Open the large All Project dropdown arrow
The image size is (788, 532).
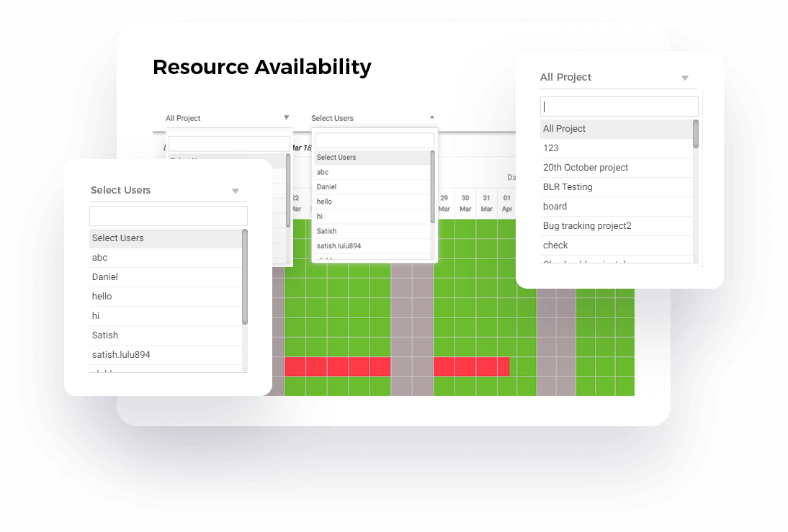[684, 78]
